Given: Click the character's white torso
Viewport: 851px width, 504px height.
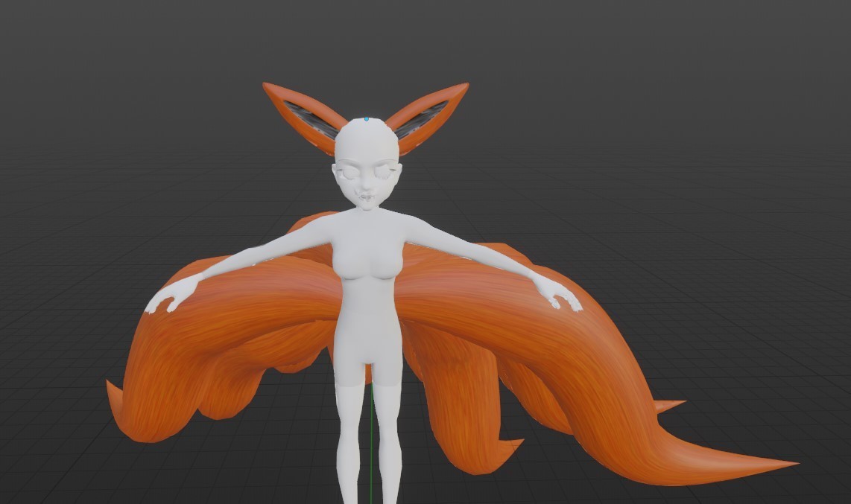Looking at the screenshot, I should tap(368, 271).
